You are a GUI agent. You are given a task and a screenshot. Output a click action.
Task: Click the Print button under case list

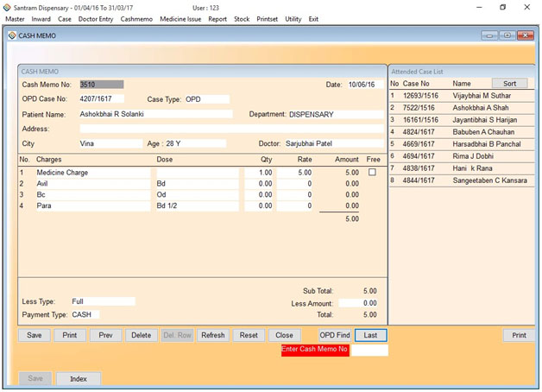(518, 335)
